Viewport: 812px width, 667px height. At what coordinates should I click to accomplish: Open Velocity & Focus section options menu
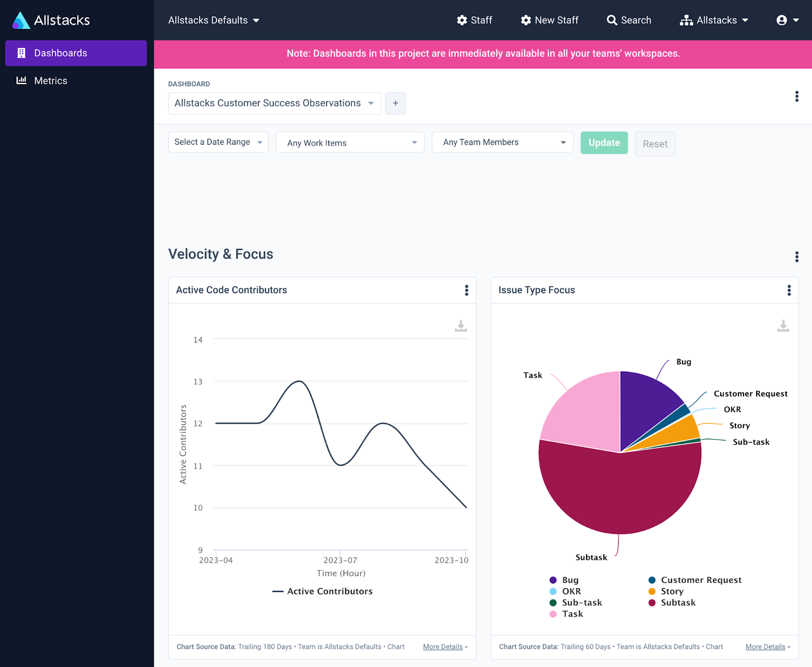click(797, 257)
